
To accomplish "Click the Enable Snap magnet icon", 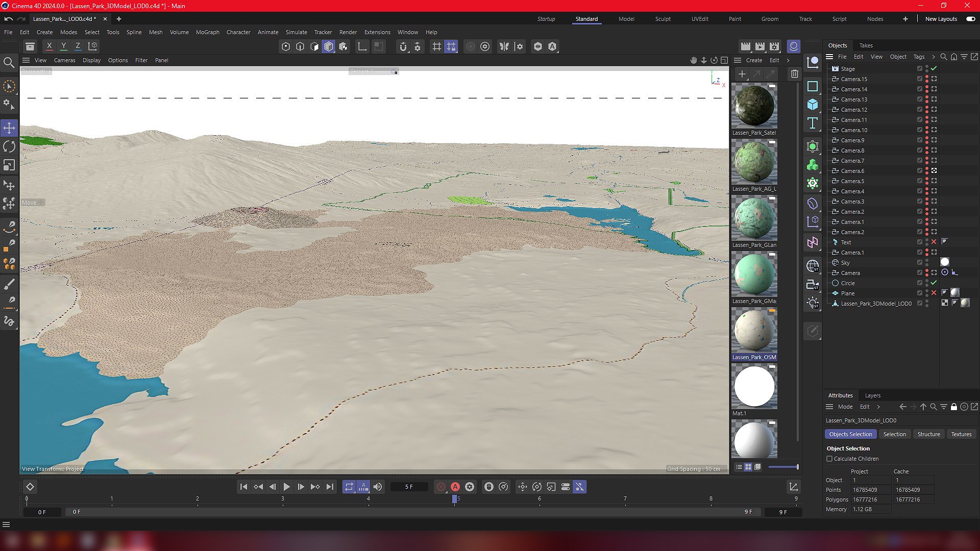I will [x=403, y=46].
